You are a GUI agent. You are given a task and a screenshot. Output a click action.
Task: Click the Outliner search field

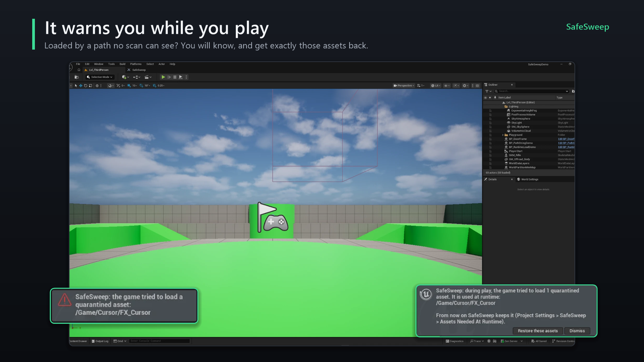(531, 91)
